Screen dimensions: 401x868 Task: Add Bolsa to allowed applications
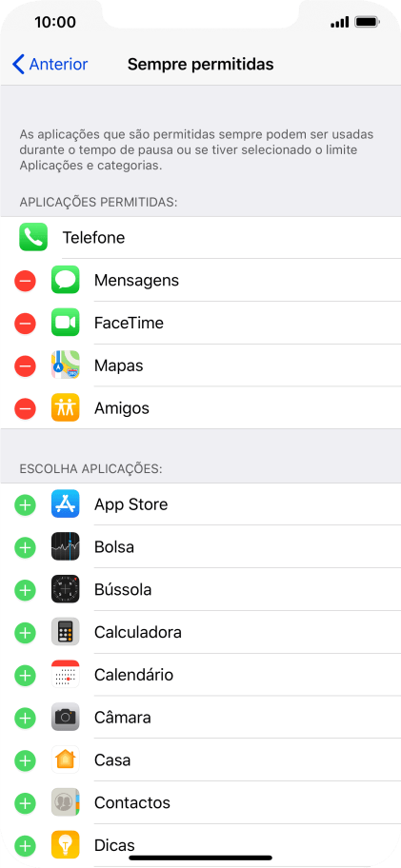pyautogui.click(x=25, y=547)
